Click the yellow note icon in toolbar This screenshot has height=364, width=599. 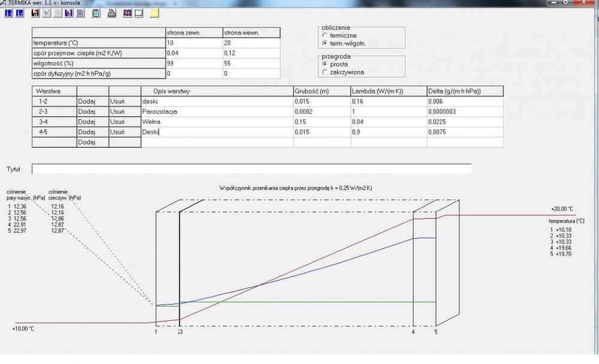click(155, 13)
